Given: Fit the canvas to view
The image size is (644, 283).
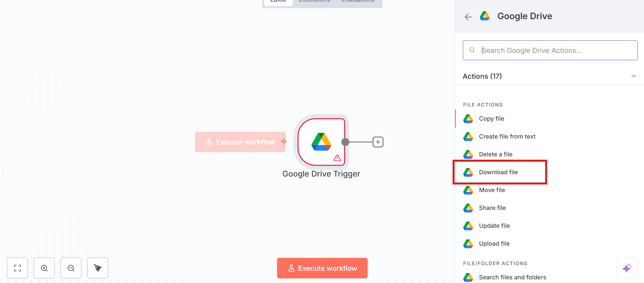Looking at the screenshot, I should [18, 268].
